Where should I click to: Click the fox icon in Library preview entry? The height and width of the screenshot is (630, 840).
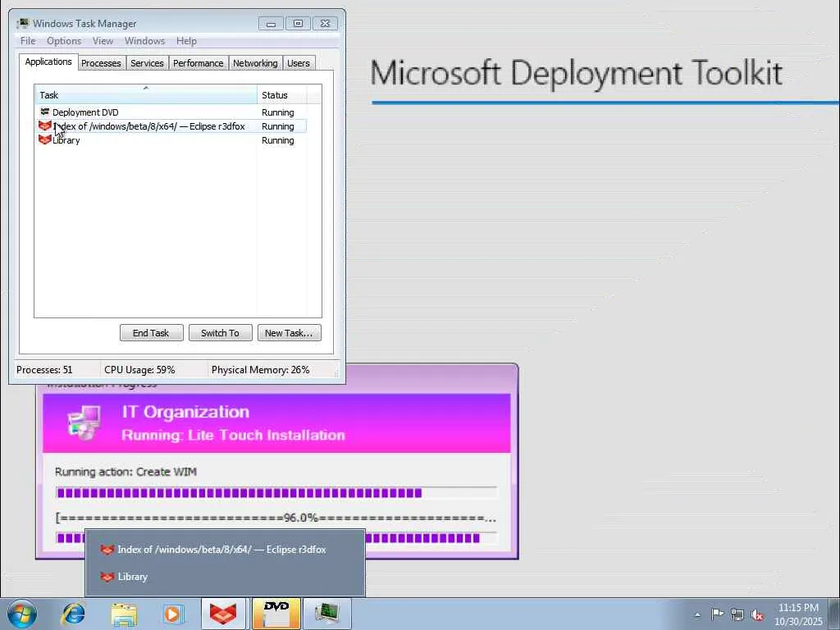tap(107, 577)
